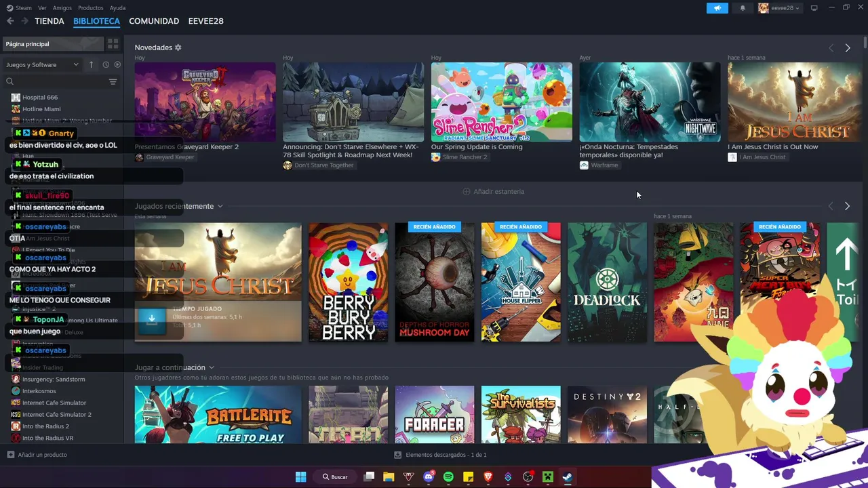Select the Forager game cover
This screenshot has height=488, width=868.
pyautogui.click(x=435, y=415)
